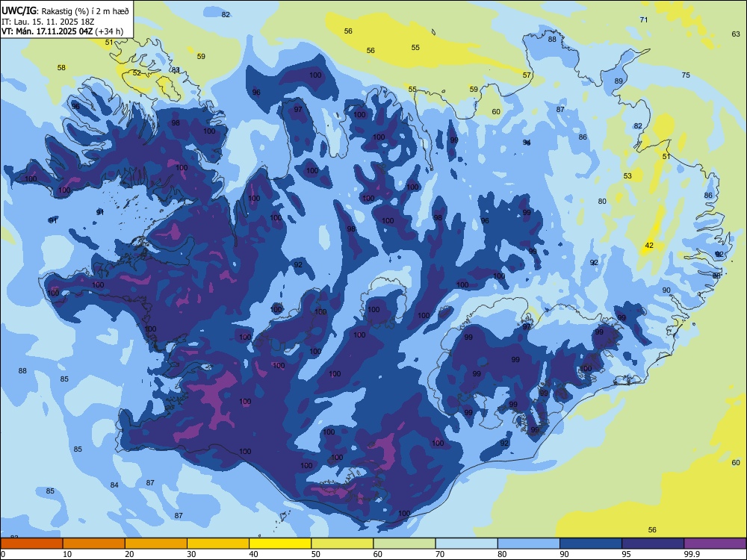Select the '57' value on north coast
Image resolution: width=747 pixels, height=560 pixels.
[x=527, y=75]
